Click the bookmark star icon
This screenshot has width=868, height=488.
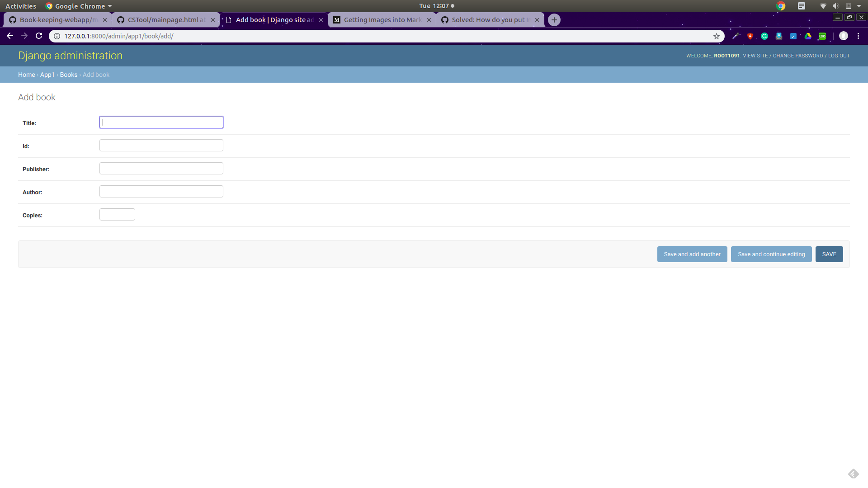[717, 36]
